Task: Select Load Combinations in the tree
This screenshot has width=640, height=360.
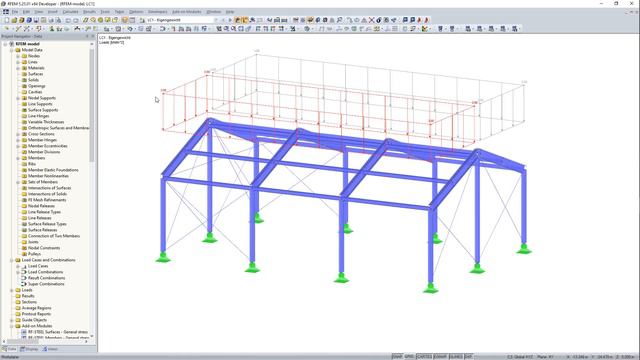Action: (x=45, y=272)
